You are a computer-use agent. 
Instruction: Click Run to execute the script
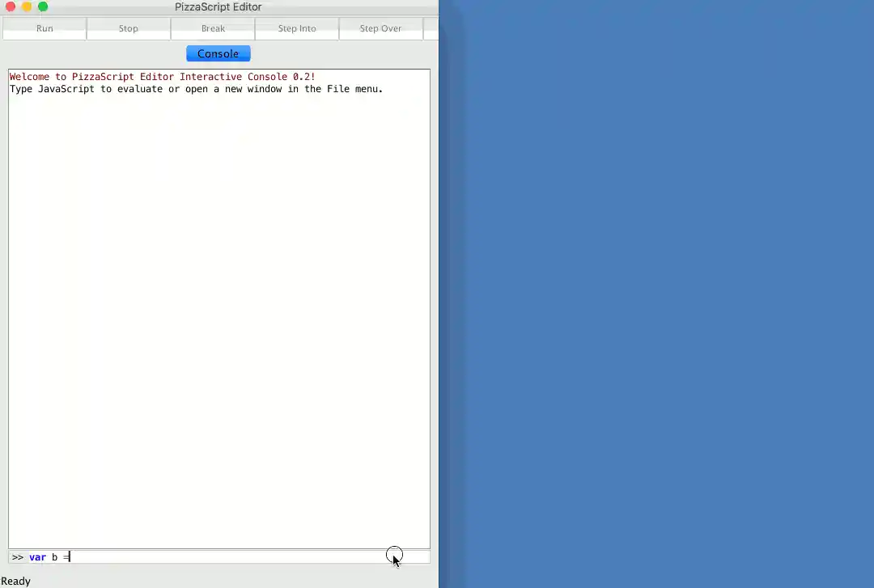[x=45, y=28]
